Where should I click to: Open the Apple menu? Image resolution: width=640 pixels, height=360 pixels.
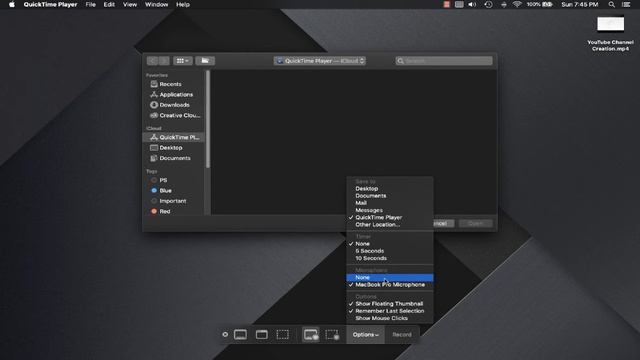tap(12, 4)
